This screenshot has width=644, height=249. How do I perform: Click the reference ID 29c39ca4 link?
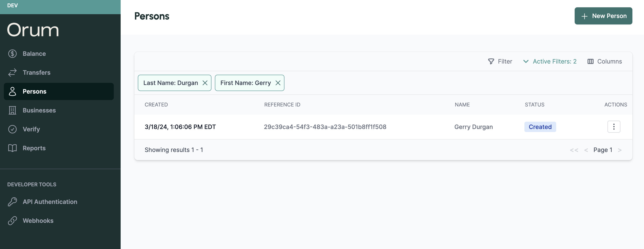[x=325, y=127]
